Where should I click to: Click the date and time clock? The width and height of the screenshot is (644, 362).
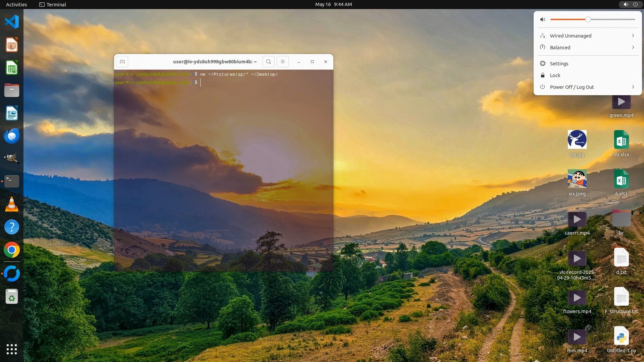333,4
